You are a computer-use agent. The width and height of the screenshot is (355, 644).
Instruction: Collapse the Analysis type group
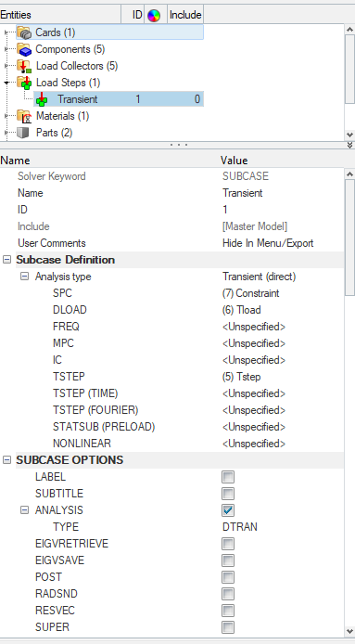click(x=25, y=277)
